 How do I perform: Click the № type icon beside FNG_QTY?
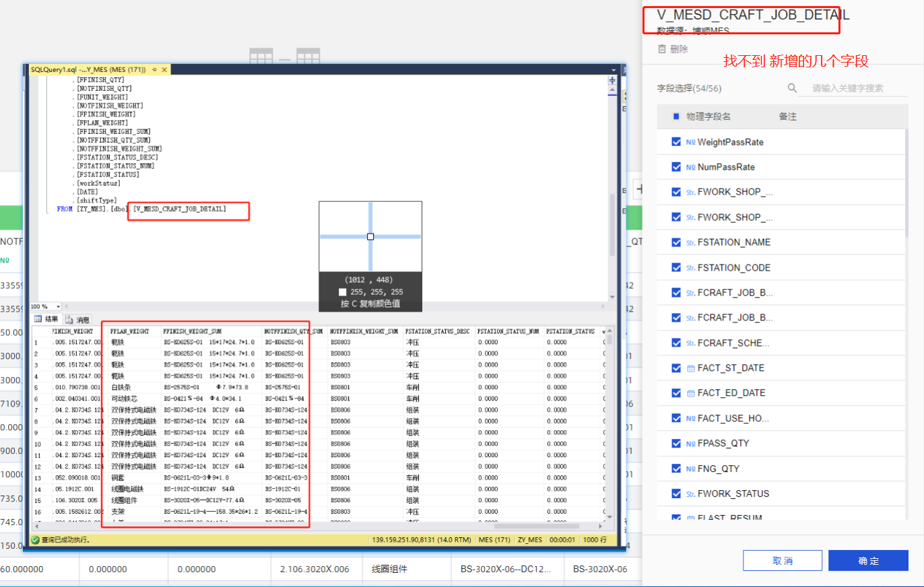(x=690, y=469)
